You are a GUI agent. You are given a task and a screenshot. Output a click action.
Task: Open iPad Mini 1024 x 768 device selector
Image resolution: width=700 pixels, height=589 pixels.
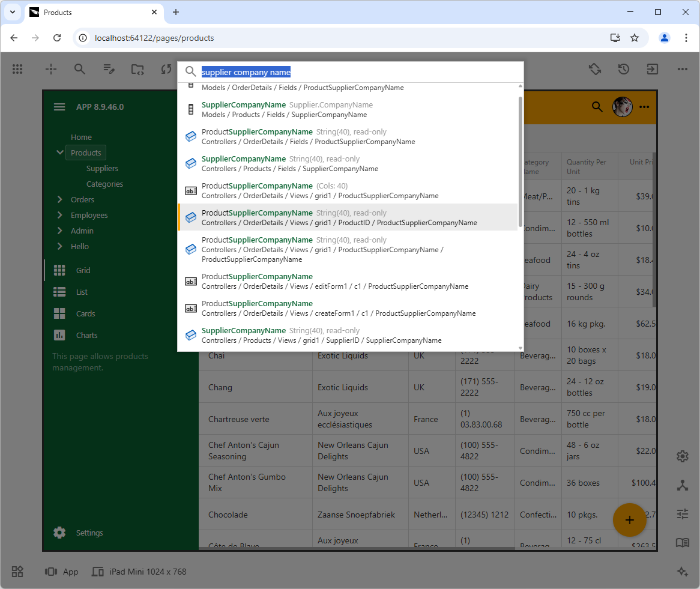click(139, 572)
